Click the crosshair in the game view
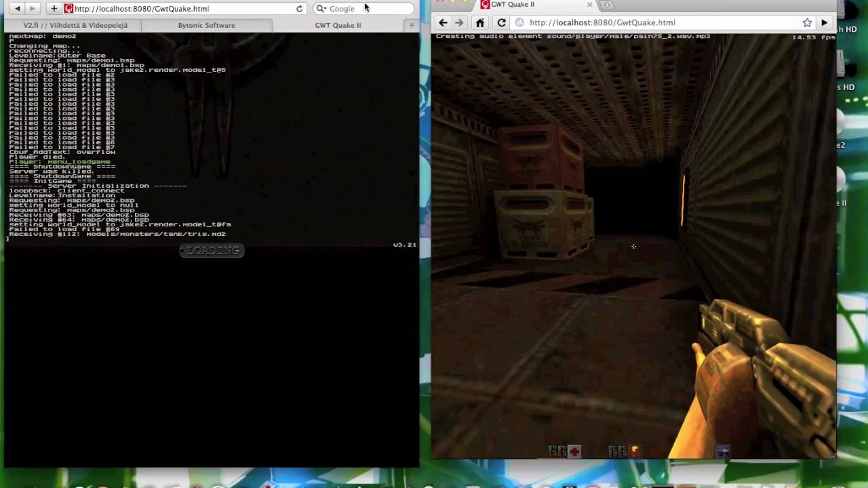Viewport: 868px width, 488px height. tap(633, 246)
